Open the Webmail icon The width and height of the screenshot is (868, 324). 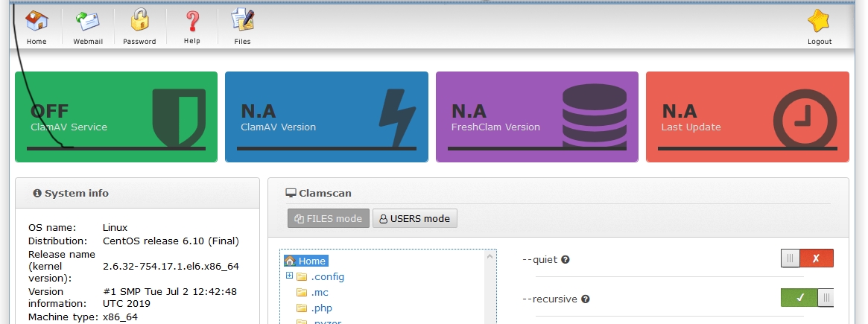(x=87, y=27)
